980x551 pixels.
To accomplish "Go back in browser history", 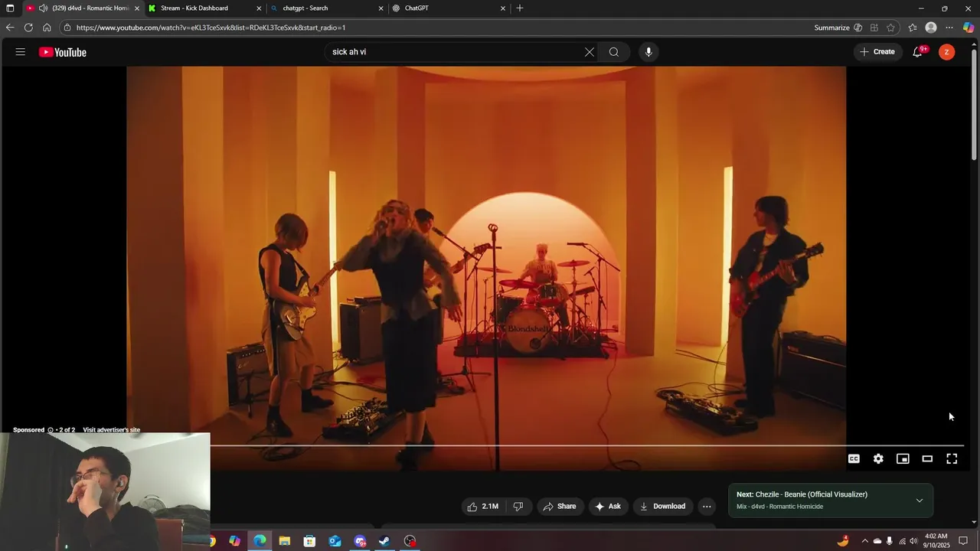I will point(10,28).
